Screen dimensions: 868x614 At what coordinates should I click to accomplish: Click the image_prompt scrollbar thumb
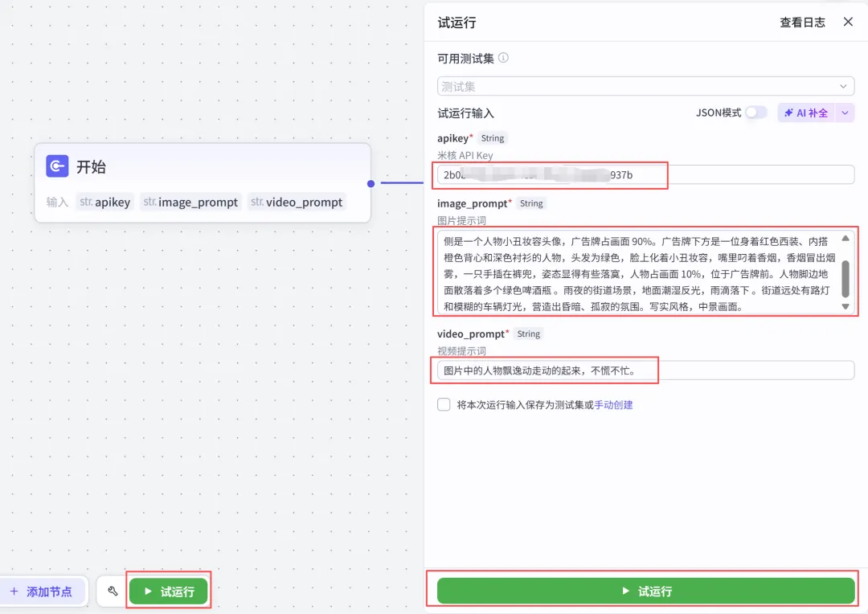pyautogui.click(x=845, y=279)
